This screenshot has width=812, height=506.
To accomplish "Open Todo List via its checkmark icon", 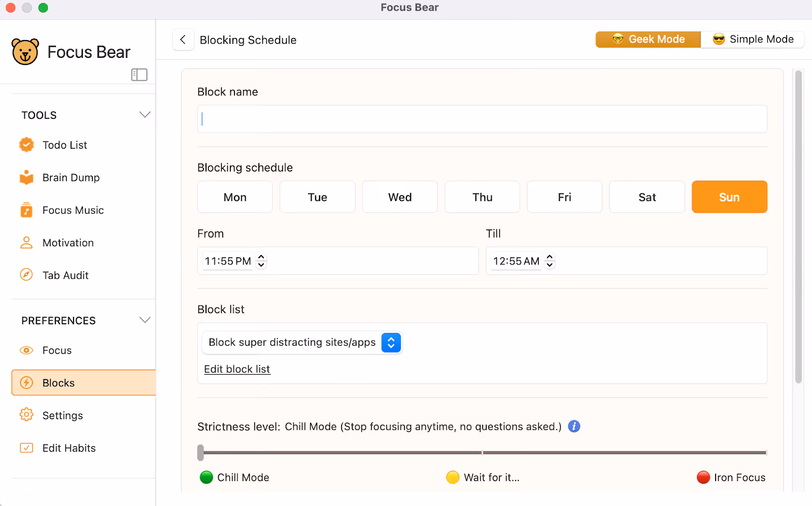I will (x=26, y=145).
